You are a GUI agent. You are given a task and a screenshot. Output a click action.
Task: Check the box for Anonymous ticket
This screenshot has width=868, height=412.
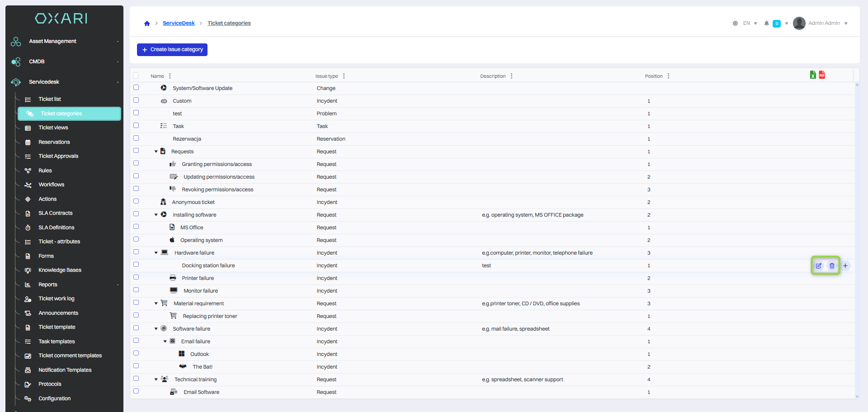[136, 202]
